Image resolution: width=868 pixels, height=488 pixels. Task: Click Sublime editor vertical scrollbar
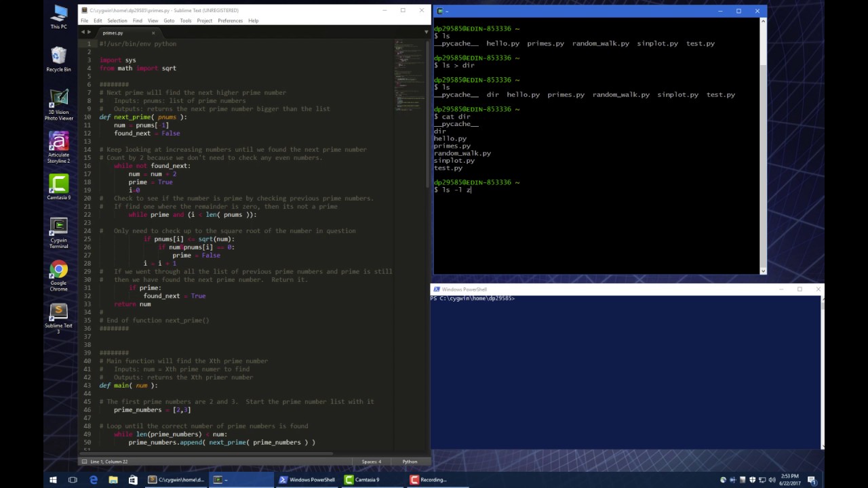pos(429,114)
